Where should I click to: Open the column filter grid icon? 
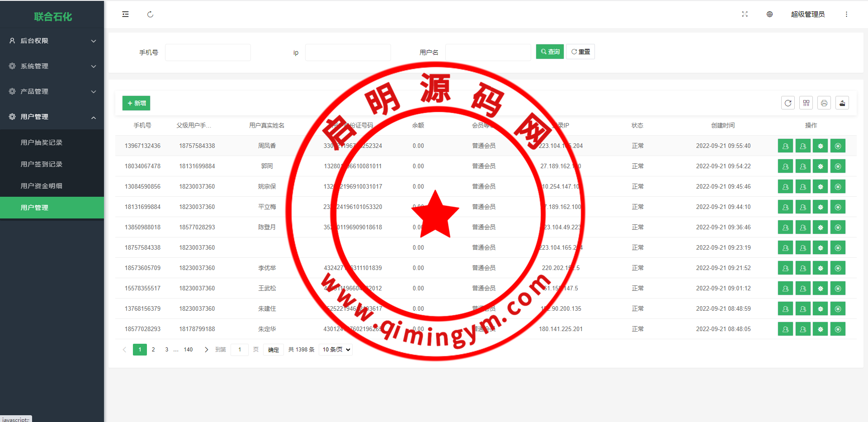[806, 103]
